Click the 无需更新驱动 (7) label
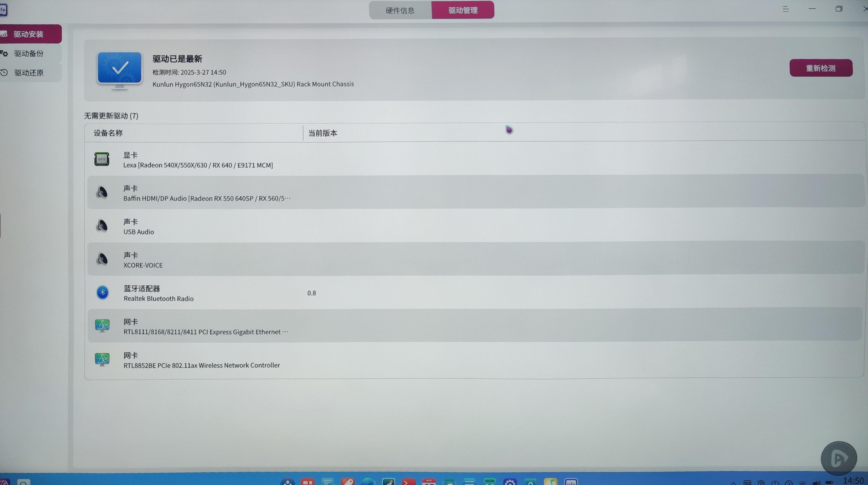This screenshot has width=868, height=485. [x=111, y=116]
